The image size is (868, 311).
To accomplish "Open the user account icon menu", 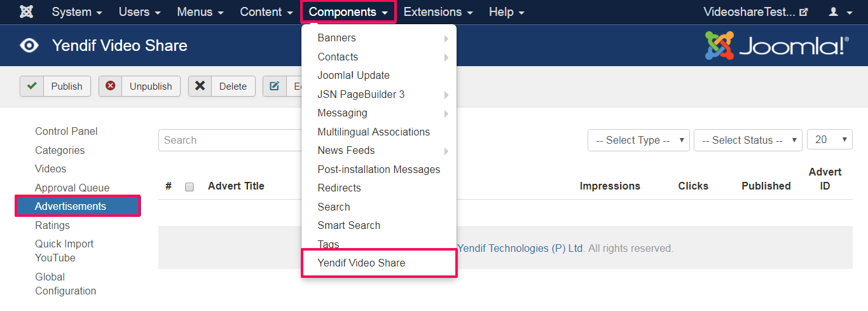I will (841, 12).
